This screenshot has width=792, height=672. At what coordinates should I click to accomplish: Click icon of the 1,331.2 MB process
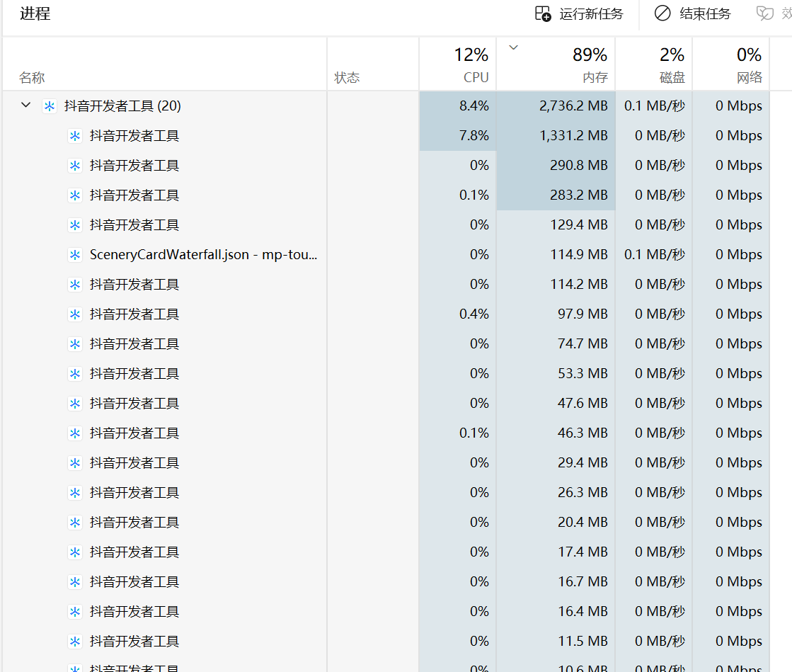75,136
